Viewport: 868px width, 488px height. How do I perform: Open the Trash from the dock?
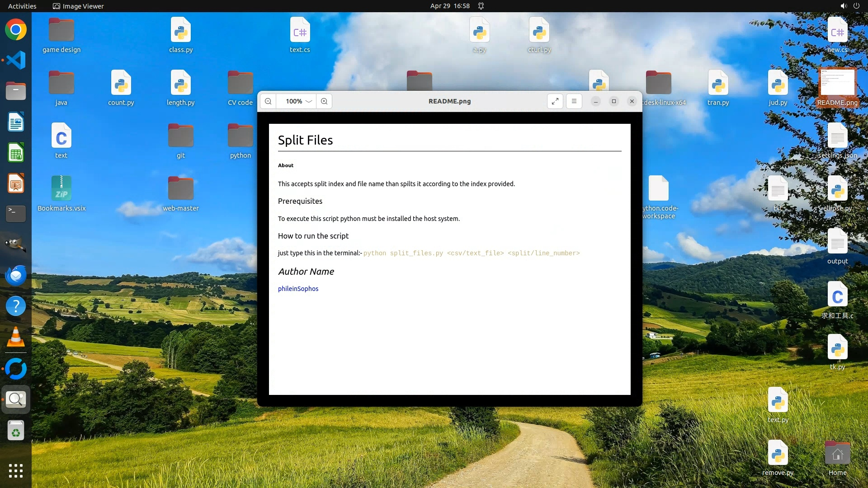pyautogui.click(x=16, y=430)
